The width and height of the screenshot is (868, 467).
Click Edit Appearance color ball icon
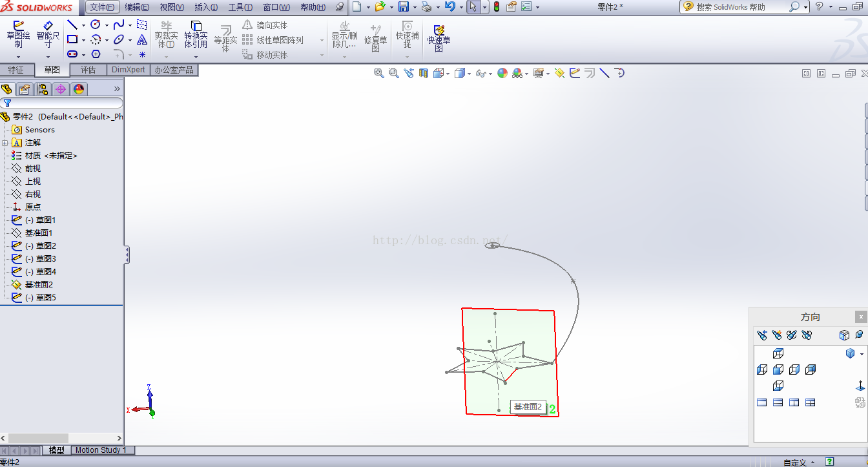click(x=502, y=73)
